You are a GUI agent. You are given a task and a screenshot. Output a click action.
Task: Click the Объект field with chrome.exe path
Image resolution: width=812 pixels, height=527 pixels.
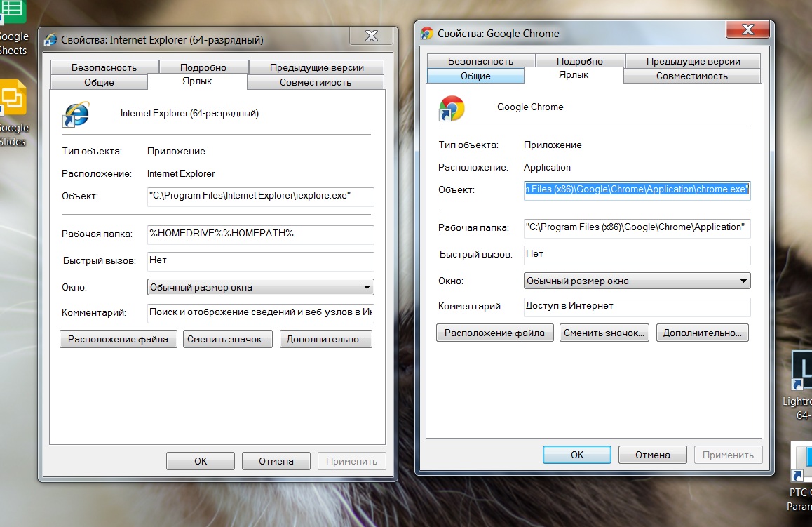[x=637, y=190]
